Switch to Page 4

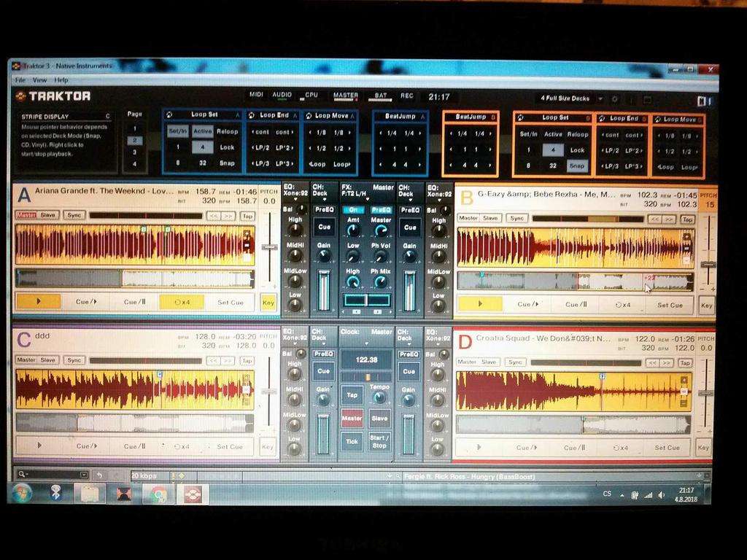click(x=134, y=164)
